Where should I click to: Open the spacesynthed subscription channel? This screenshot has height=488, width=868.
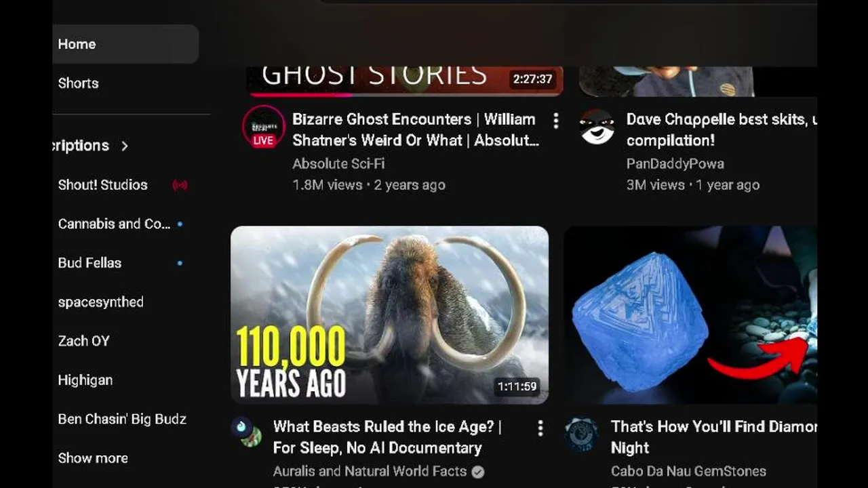(100, 302)
